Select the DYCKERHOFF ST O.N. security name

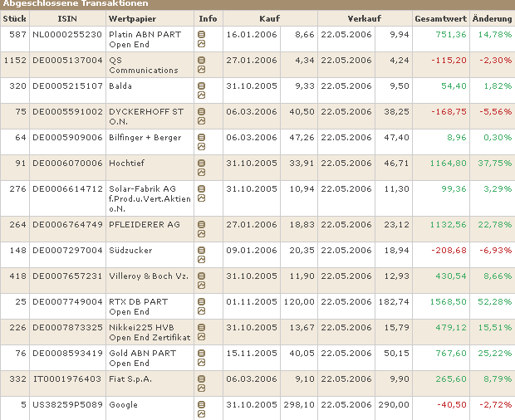click(x=146, y=116)
